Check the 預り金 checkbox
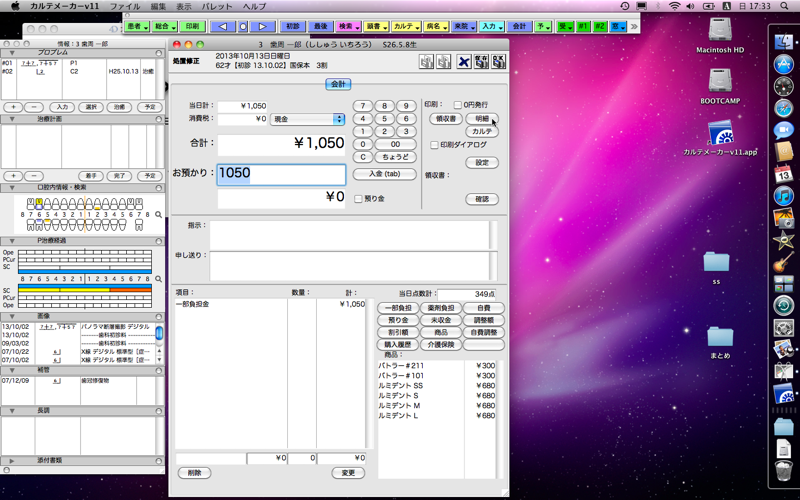This screenshot has height=500, width=800. (x=359, y=198)
